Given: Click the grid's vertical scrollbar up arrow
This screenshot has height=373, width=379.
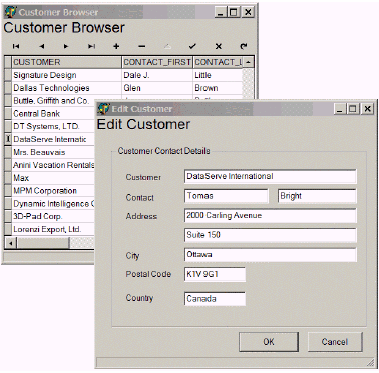Looking at the screenshot, I should [248, 62].
